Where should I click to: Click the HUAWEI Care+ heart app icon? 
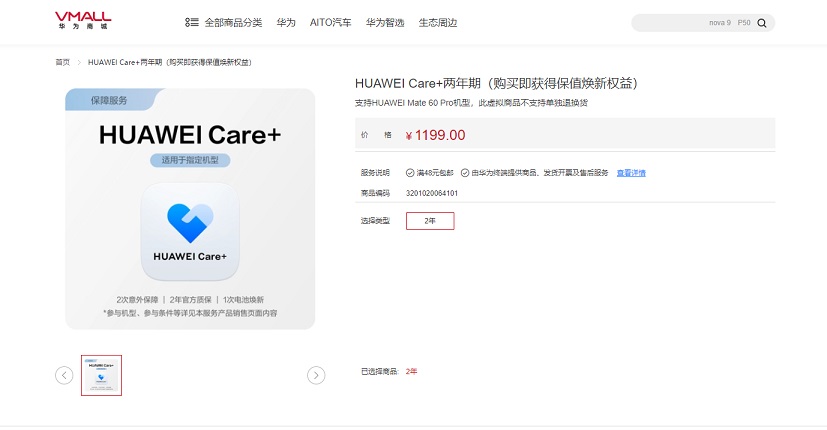[x=190, y=231]
